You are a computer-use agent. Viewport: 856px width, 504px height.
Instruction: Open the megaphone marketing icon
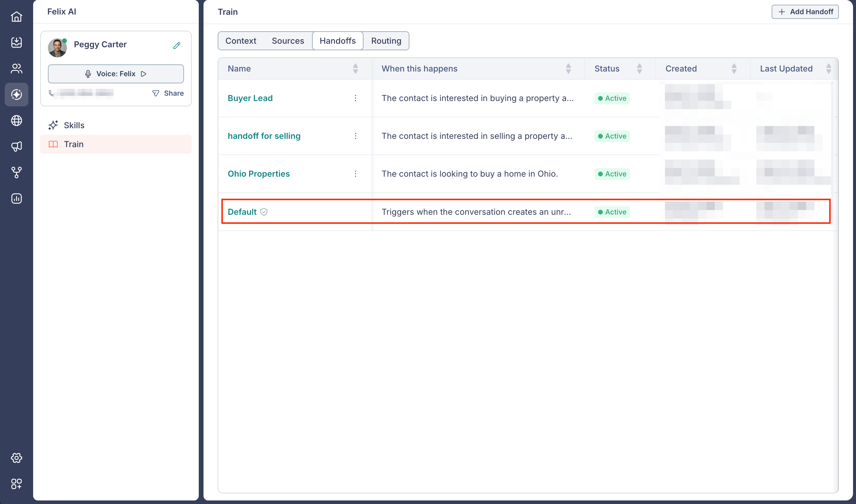[x=16, y=146]
